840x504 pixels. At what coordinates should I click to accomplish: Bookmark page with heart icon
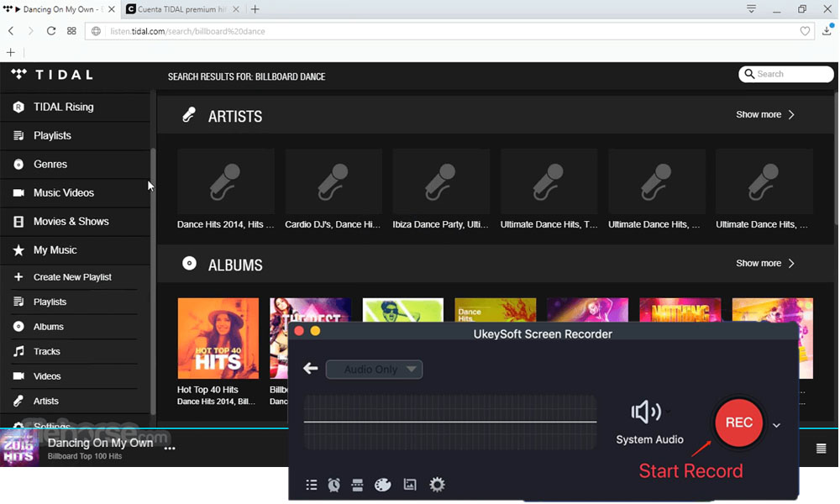click(805, 31)
